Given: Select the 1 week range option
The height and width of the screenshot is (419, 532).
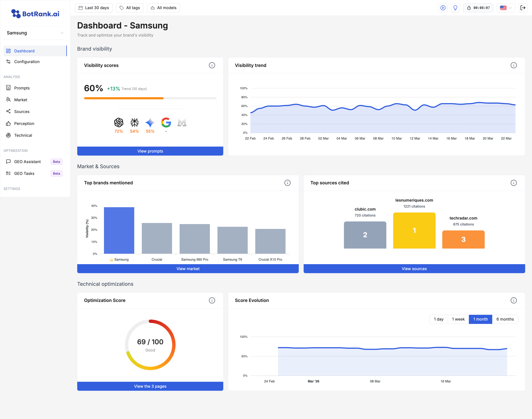Looking at the screenshot, I should click(458, 319).
